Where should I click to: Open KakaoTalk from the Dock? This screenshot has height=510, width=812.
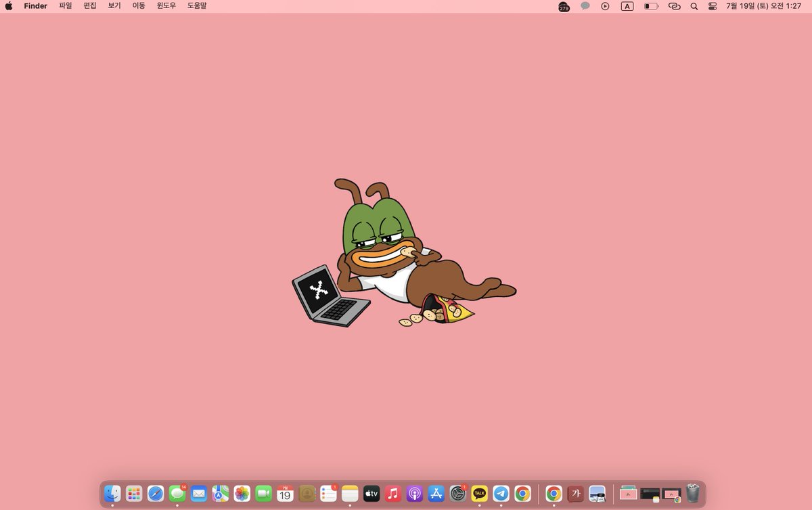480,494
